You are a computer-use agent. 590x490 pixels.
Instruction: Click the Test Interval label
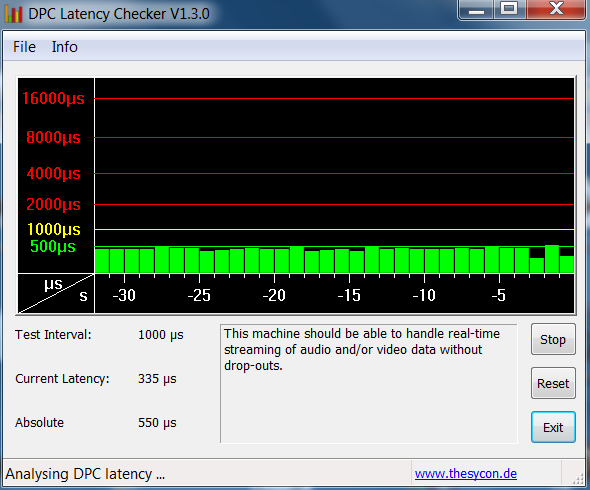53,335
